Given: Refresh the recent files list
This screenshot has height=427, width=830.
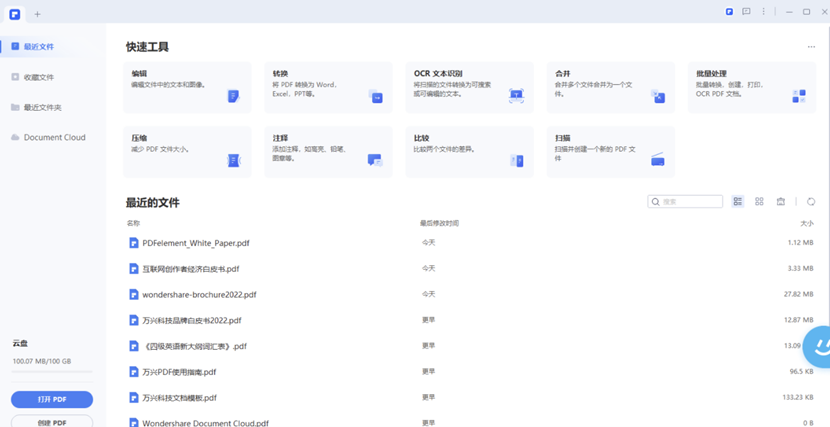Looking at the screenshot, I should point(811,202).
